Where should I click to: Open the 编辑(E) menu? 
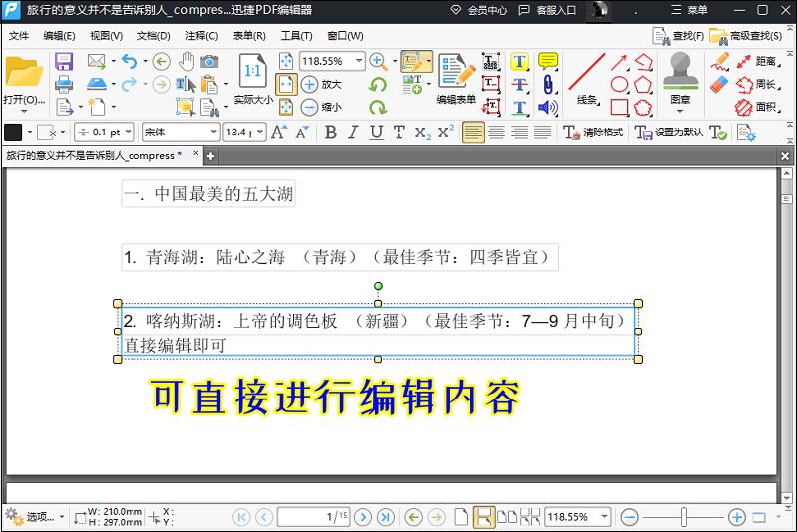(x=59, y=36)
